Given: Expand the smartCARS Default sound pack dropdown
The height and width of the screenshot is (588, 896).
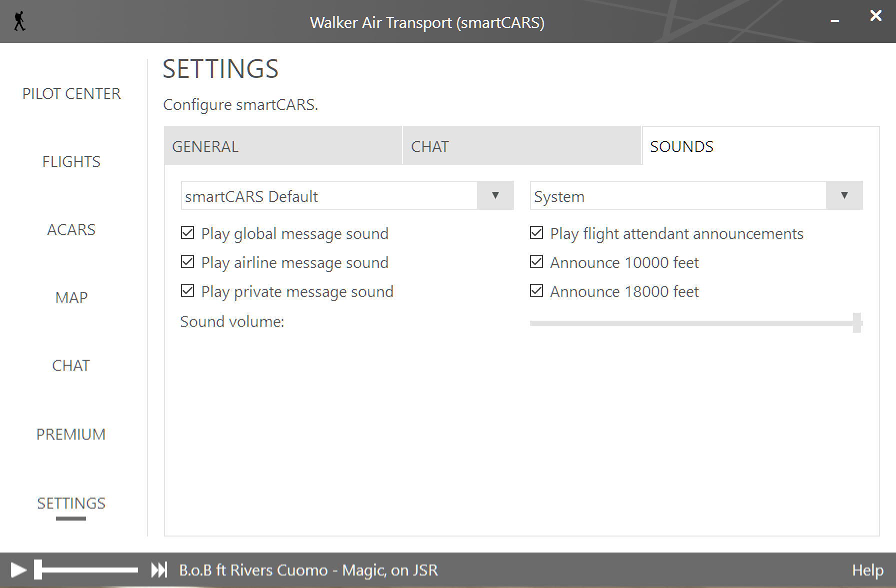Looking at the screenshot, I should pos(495,195).
